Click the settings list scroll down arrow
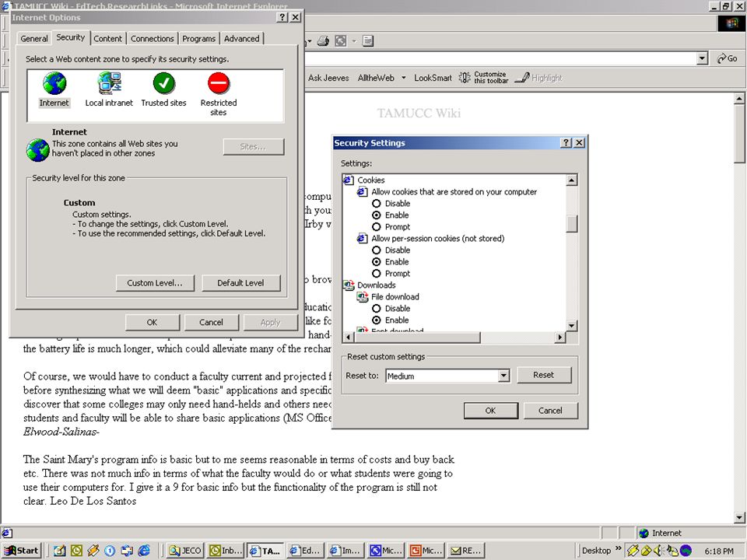Image resolution: width=747 pixels, height=560 pixels. click(572, 326)
